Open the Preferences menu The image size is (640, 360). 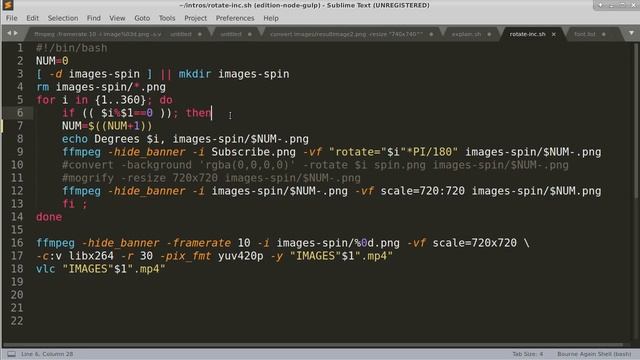[x=235, y=18]
